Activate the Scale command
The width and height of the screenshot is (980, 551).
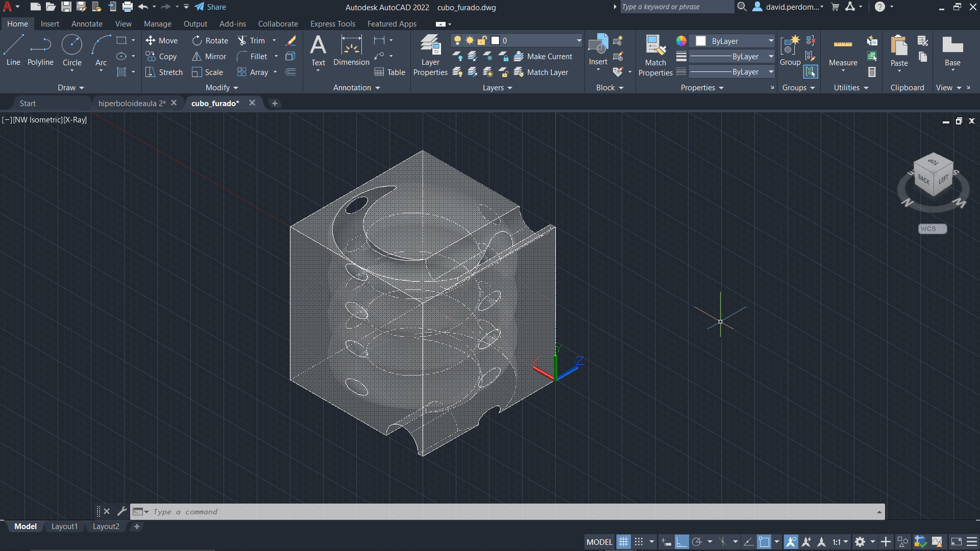pyautogui.click(x=208, y=72)
